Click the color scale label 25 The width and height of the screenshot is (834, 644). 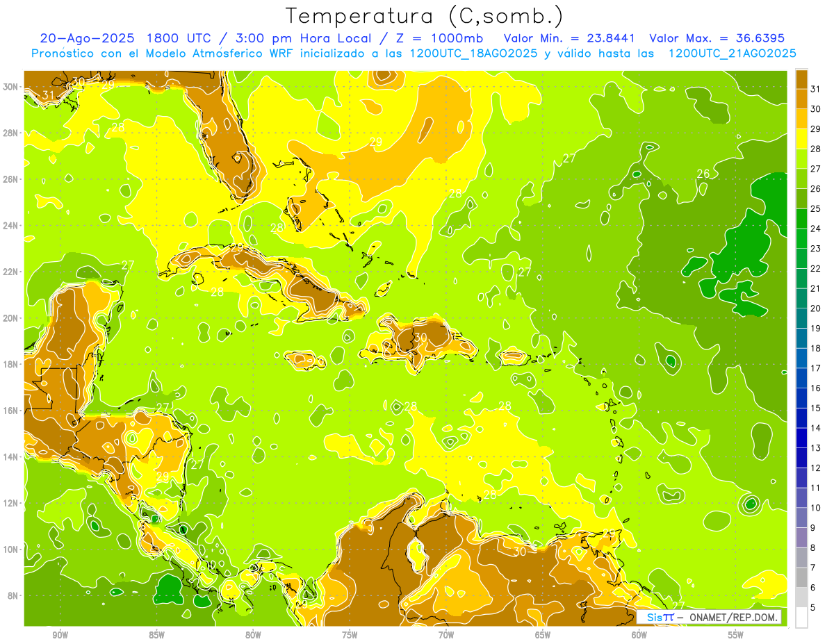point(816,208)
